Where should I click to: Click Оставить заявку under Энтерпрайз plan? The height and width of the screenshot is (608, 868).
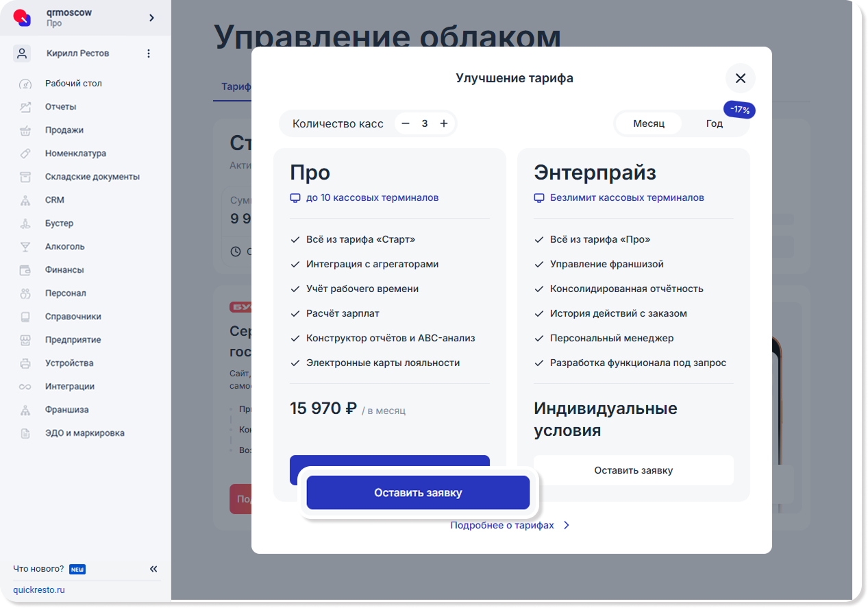coord(634,470)
